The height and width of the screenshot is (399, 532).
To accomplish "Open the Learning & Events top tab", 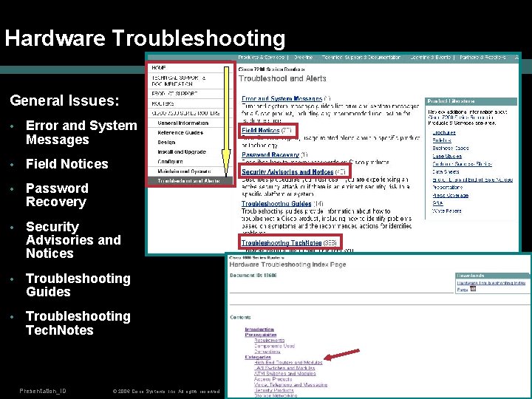I will (x=430, y=58).
